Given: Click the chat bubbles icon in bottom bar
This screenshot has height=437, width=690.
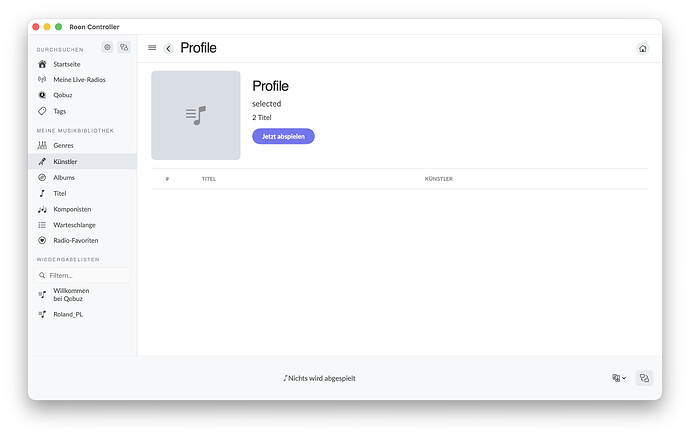Looking at the screenshot, I should point(644,378).
